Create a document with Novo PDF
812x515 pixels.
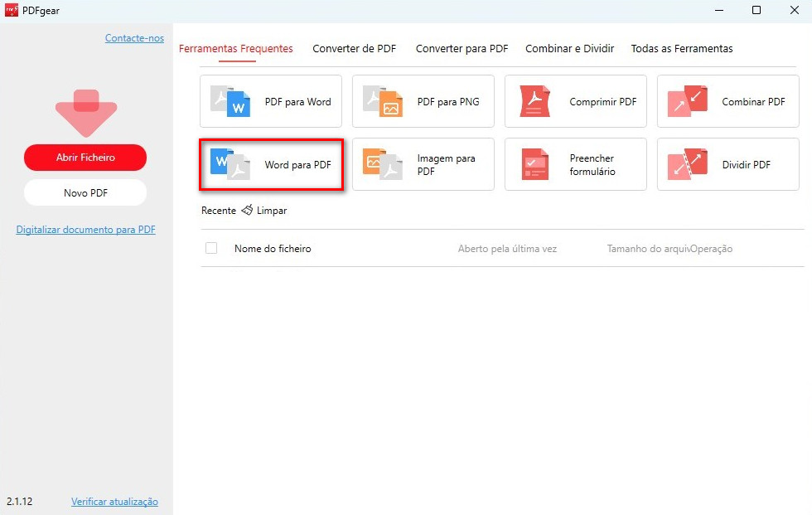coord(85,192)
